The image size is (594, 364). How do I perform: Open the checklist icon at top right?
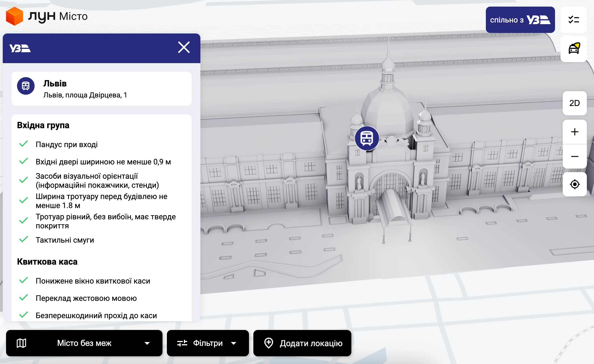tap(573, 20)
